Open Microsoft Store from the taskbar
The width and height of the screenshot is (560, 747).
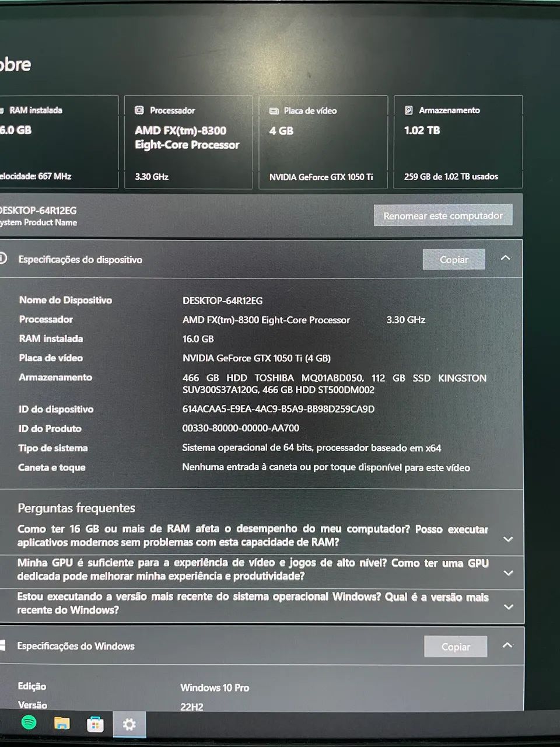tap(95, 724)
